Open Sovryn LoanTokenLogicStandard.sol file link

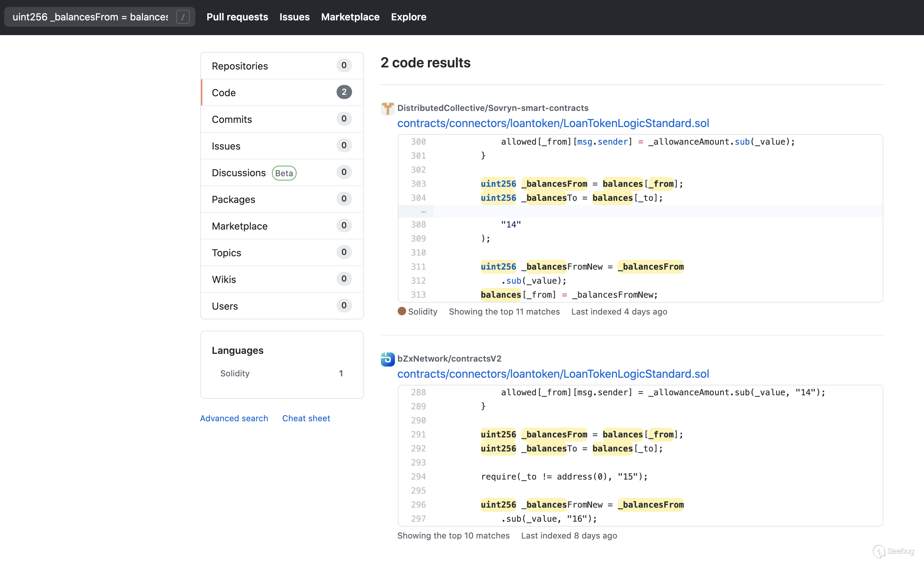[553, 123]
